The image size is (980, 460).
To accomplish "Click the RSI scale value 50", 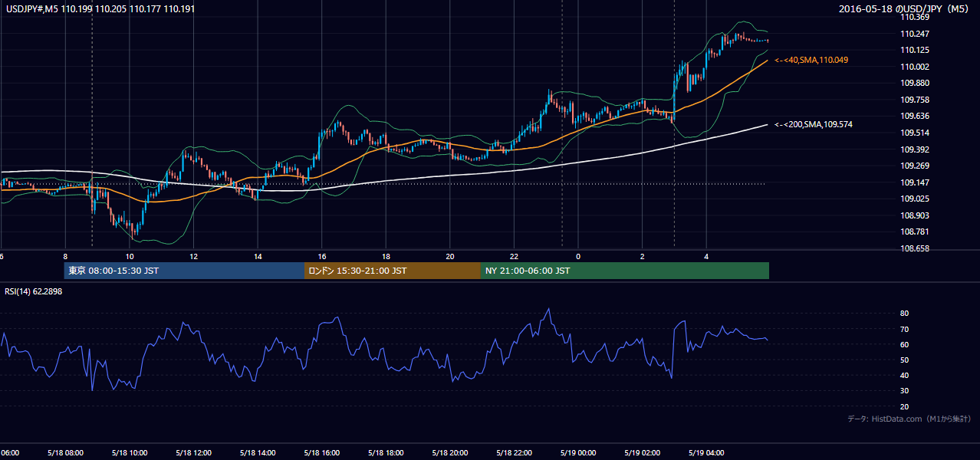I will click(905, 360).
